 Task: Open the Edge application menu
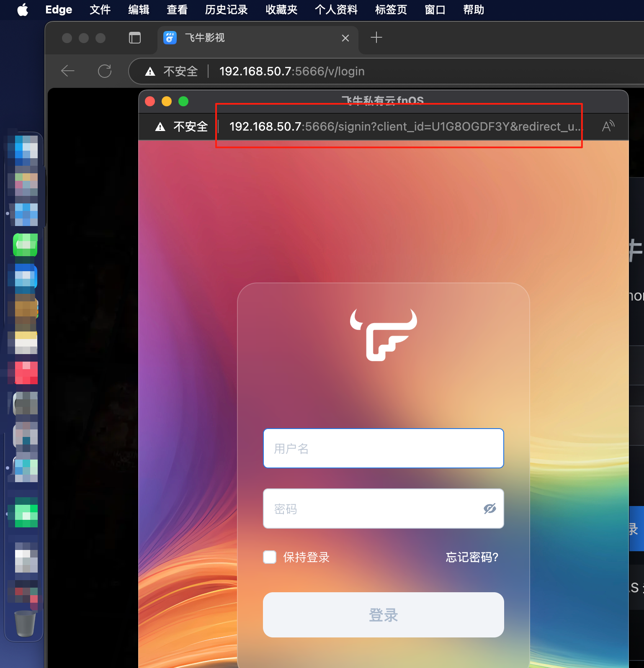click(59, 10)
